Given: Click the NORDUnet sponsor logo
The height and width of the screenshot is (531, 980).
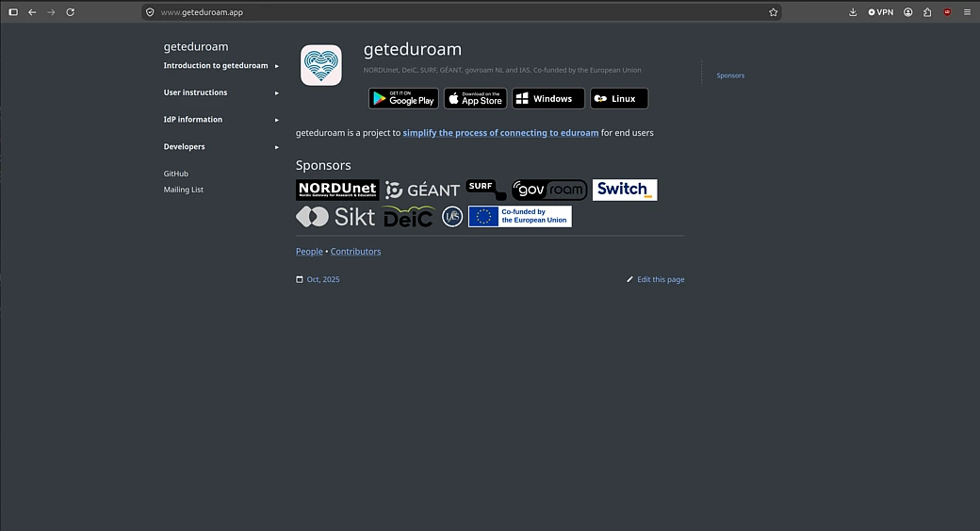Looking at the screenshot, I should point(337,190).
